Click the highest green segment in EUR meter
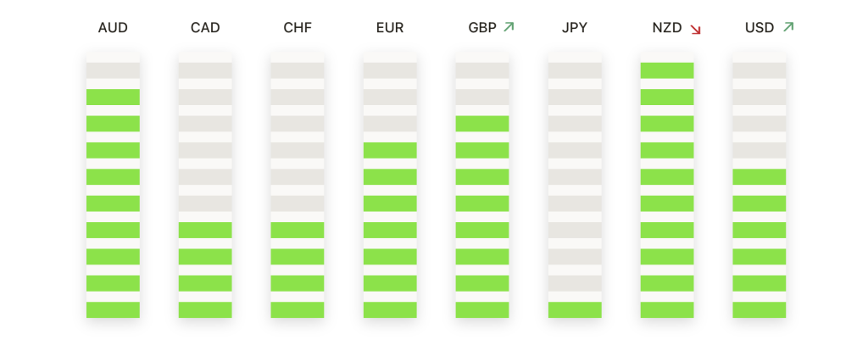Viewport: 868px width, 345px height. click(x=390, y=150)
